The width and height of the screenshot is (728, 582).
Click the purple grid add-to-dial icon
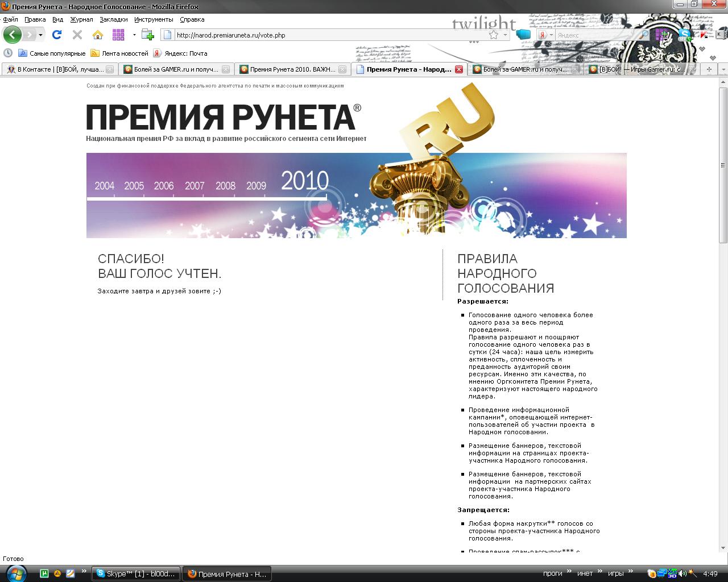(x=661, y=35)
